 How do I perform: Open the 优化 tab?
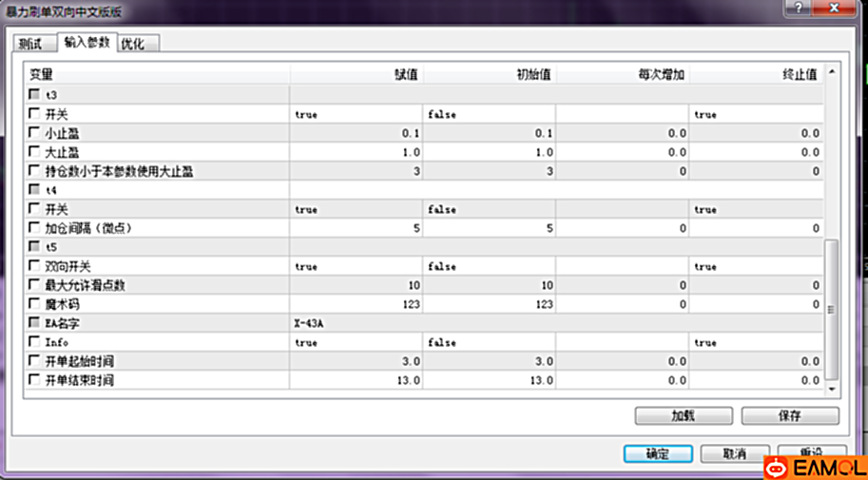click(134, 44)
